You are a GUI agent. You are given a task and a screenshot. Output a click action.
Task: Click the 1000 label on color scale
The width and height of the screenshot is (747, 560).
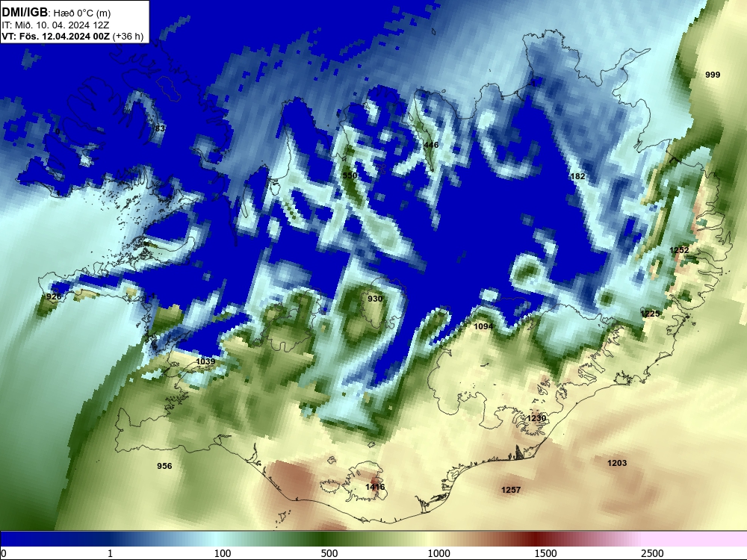point(438,553)
